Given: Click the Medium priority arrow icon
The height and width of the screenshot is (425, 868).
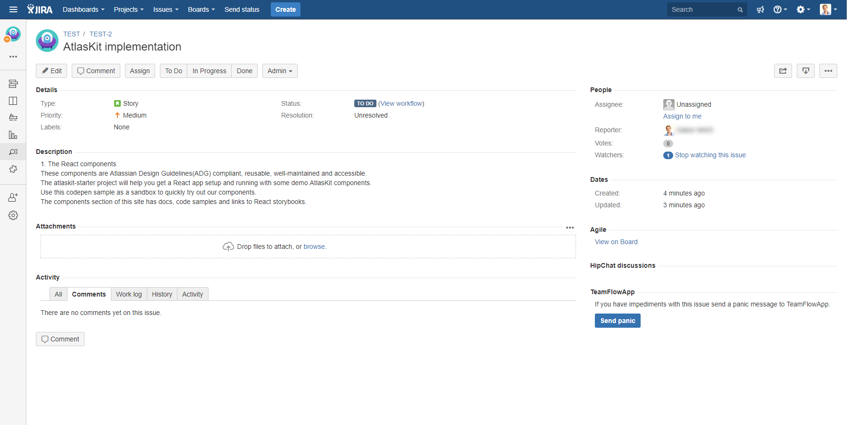Looking at the screenshot, I should coord(117,115).
